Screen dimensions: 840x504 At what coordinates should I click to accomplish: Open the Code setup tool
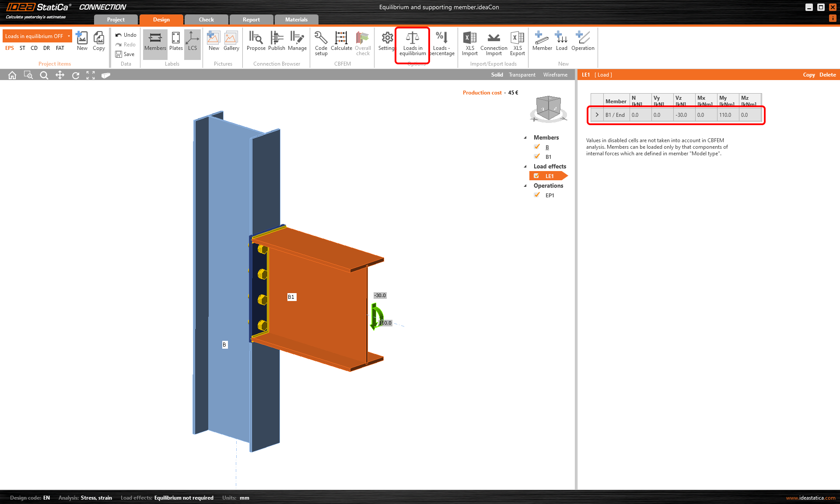pos(321,43)
